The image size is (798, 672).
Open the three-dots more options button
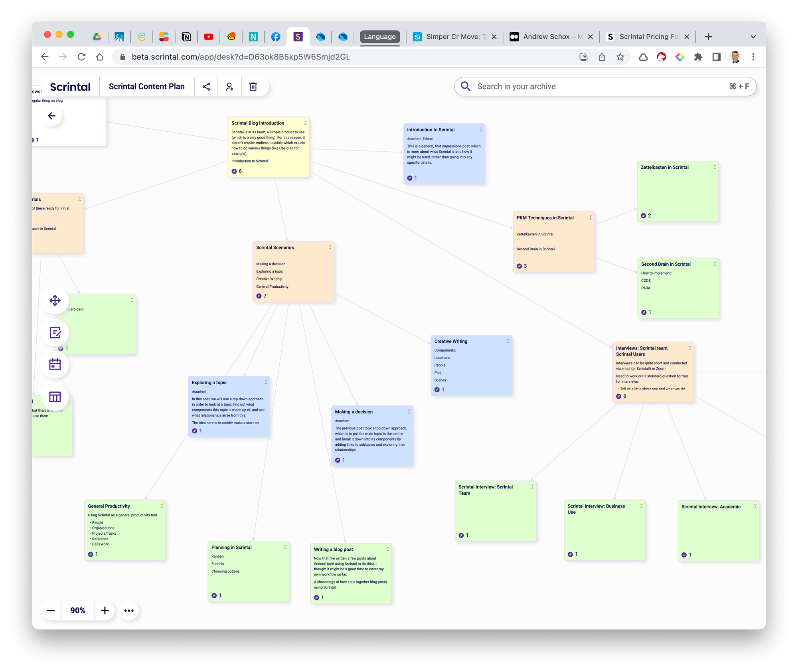click(129, 611)
